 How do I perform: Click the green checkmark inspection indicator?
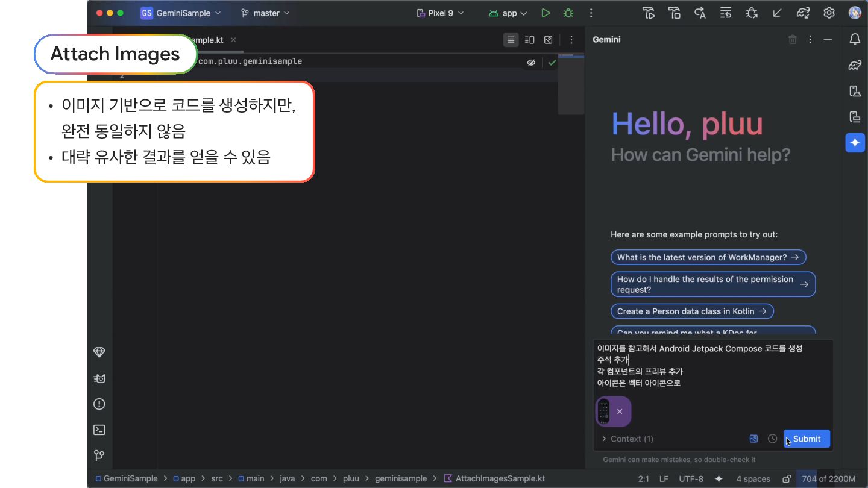[x=552, y=62]
